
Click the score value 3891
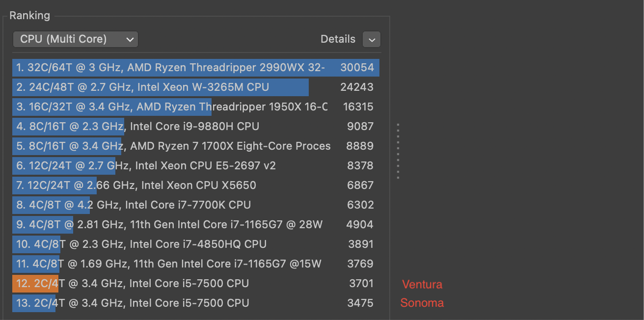(360, 244)
